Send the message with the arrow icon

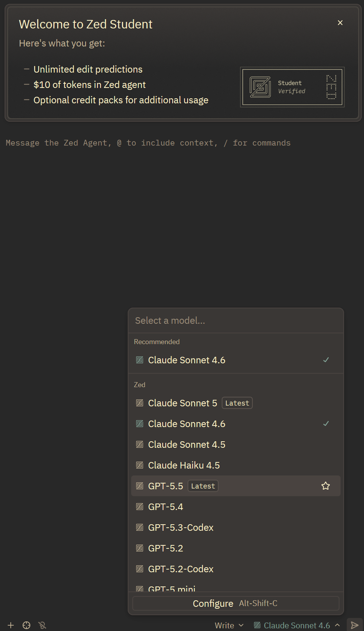tap(355, 625)
